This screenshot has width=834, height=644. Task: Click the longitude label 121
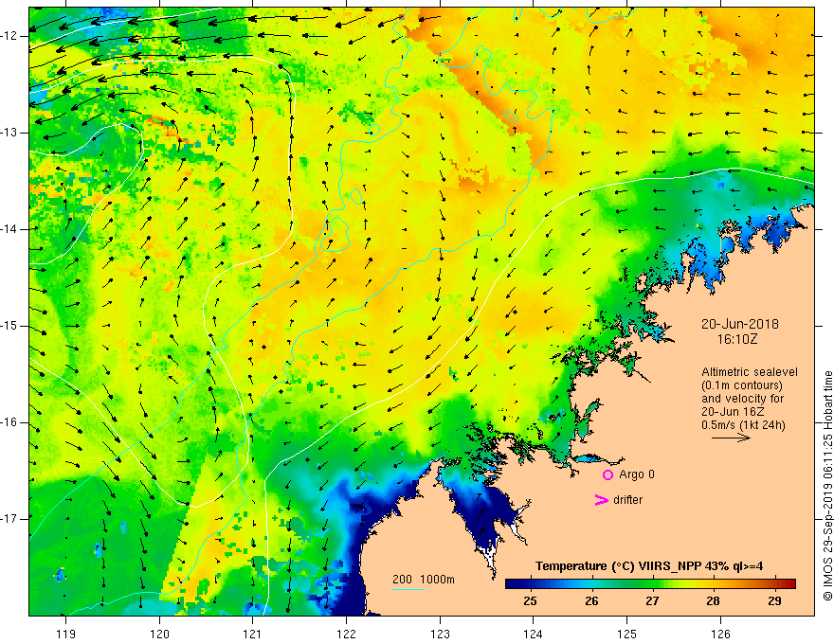pos(252,634)
